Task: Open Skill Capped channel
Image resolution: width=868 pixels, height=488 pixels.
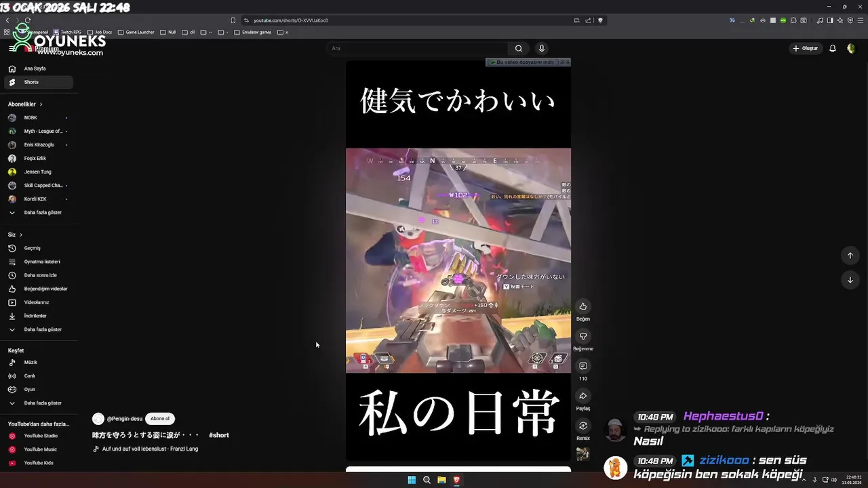Action: coord(39,185)
